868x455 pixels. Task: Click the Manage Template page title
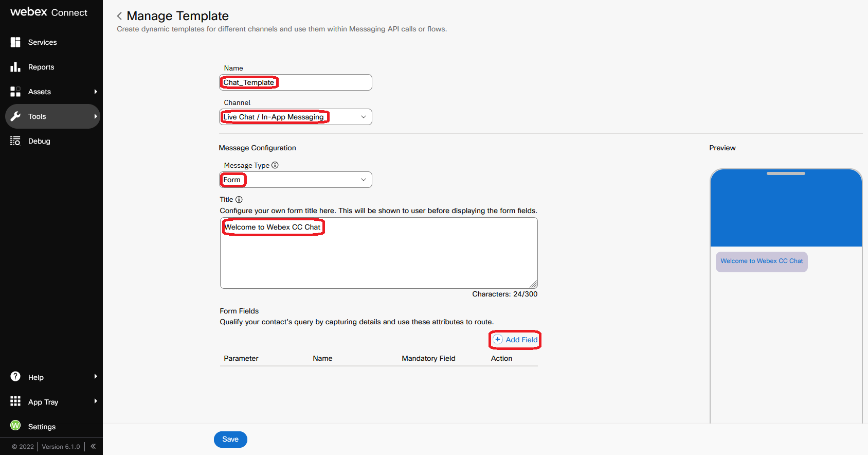point(177,16)
